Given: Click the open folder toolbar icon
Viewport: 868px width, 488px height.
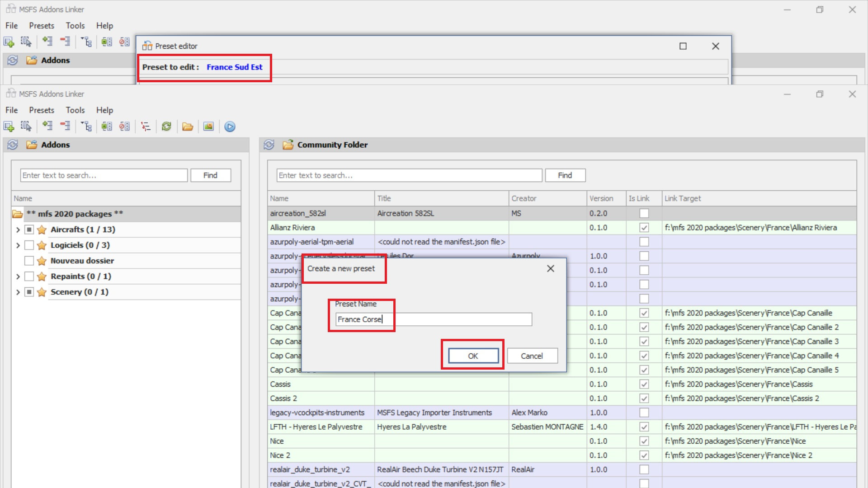Looking at the screenshot, I should tap(188, 127).
